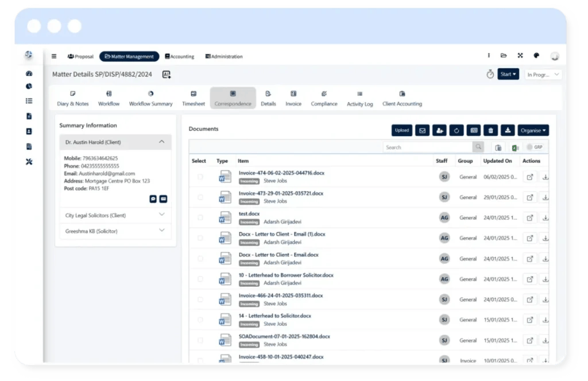Open the Accounting menu
This screenshot has height=381, width=588.
(180, 56)
